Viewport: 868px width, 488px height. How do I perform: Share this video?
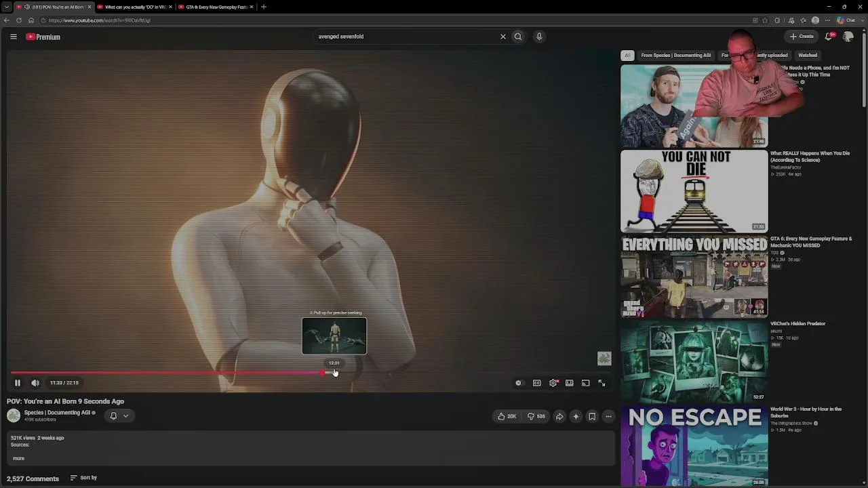559,416
